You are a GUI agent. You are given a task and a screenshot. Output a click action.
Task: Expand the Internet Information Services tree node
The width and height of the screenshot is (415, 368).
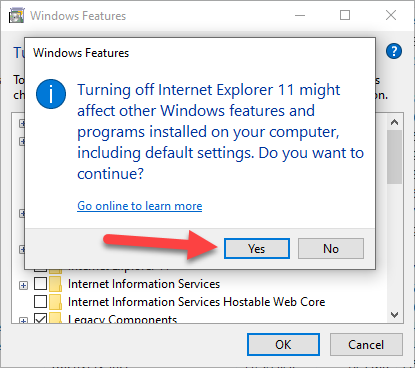click(23, 285)
